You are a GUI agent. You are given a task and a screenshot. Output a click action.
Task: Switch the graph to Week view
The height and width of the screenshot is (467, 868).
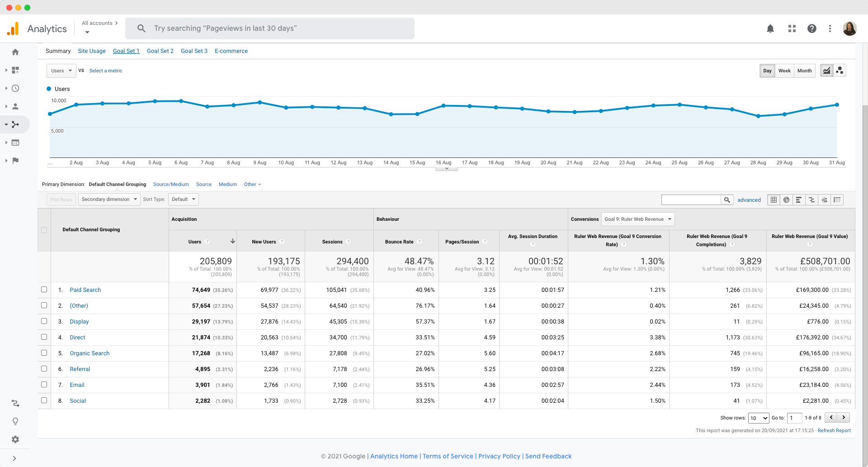pyautogui.click(x=784, y=71)
